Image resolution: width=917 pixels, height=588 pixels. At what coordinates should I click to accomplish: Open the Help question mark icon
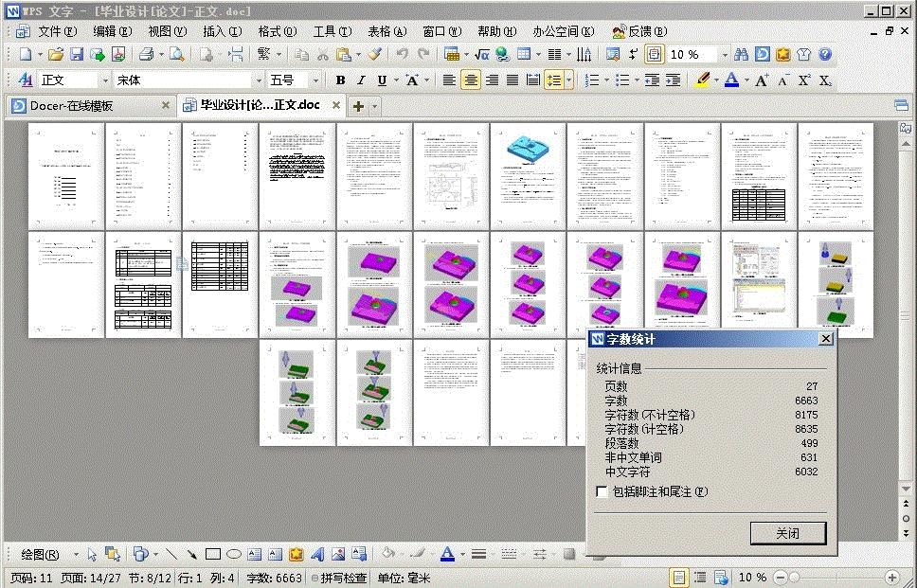click(x=825, y=54)
